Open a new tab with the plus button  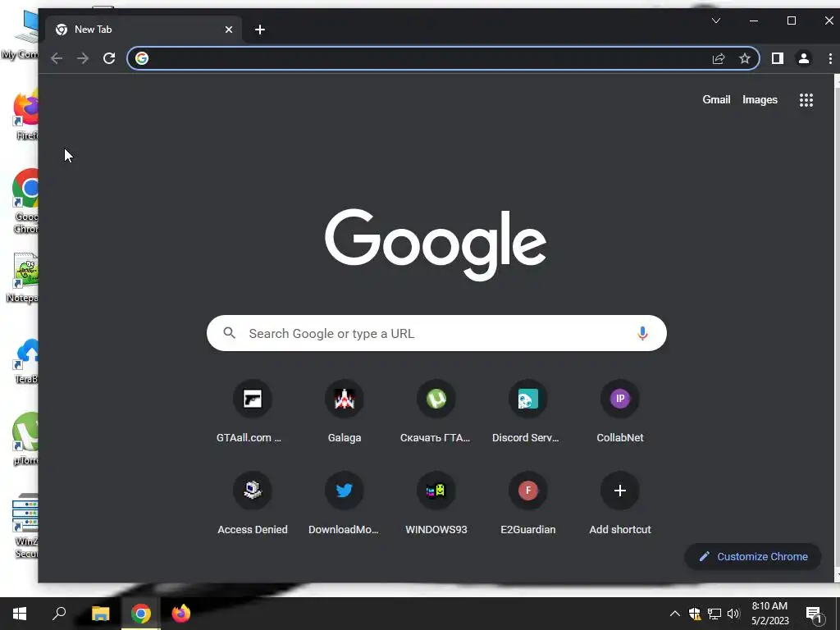tap(260, 30)
